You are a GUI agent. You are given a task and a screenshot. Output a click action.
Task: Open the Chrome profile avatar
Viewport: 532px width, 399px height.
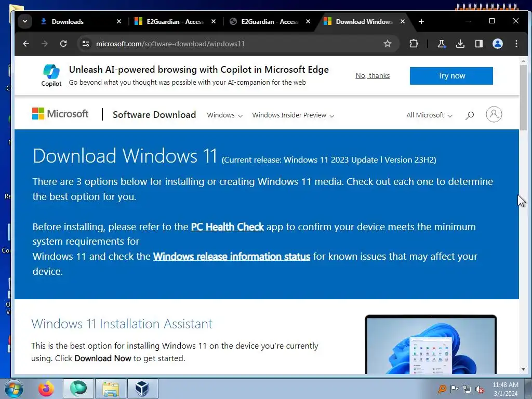(497, 44)
